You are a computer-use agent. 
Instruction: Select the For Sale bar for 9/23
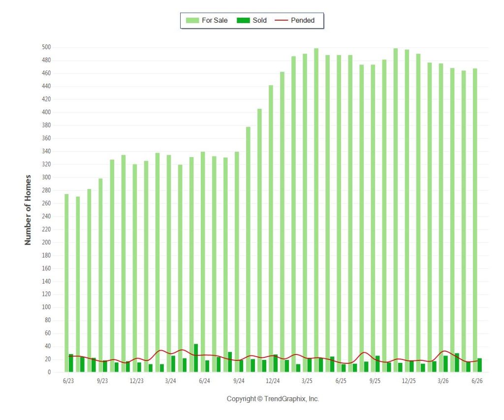[x=100, y=275]
